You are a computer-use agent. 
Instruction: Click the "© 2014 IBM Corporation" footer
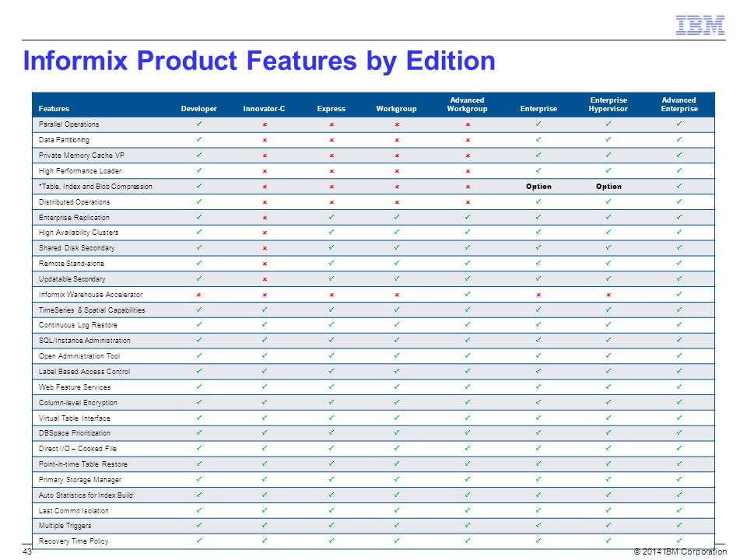tap(680, 551)
